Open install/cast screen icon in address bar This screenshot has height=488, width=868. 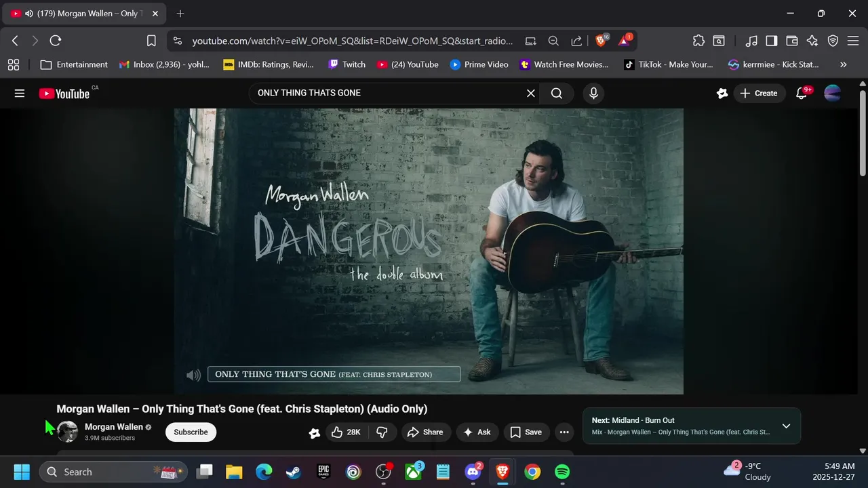pos(531,41)
